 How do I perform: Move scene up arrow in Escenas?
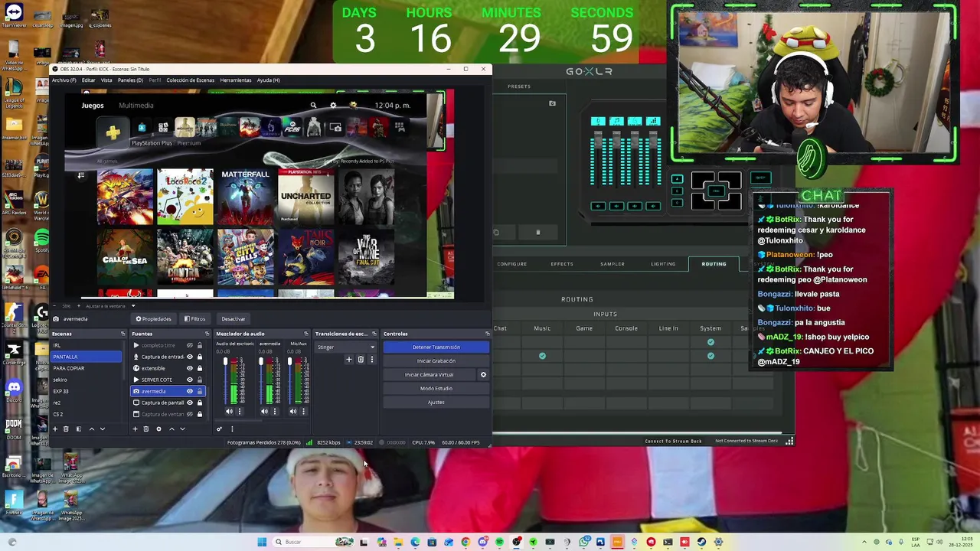coord(92,429)
